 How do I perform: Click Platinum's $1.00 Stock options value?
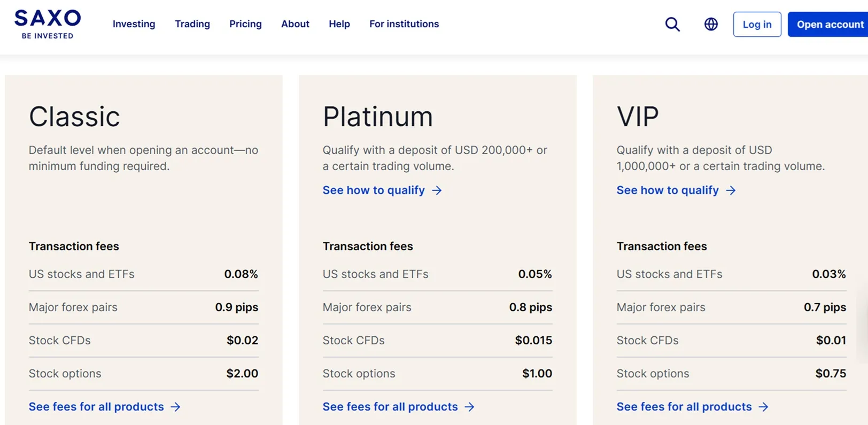pos(537,374)
